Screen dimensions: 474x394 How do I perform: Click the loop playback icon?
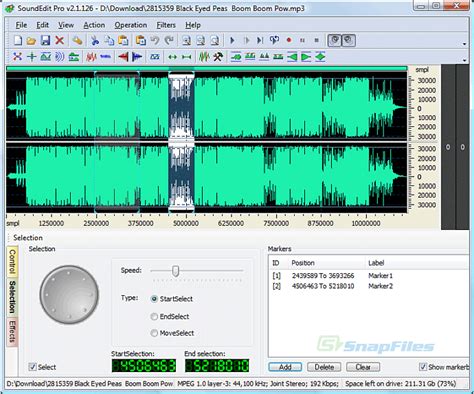[x=274, y=41]
